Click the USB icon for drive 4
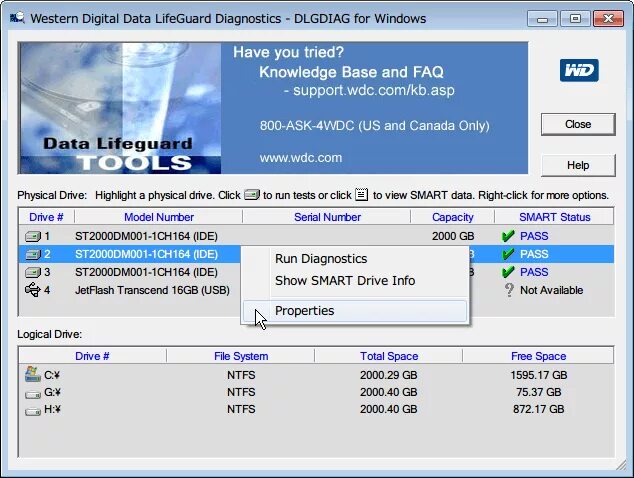Viewport: 634px width, 478px height. click(x=33, y=290)
